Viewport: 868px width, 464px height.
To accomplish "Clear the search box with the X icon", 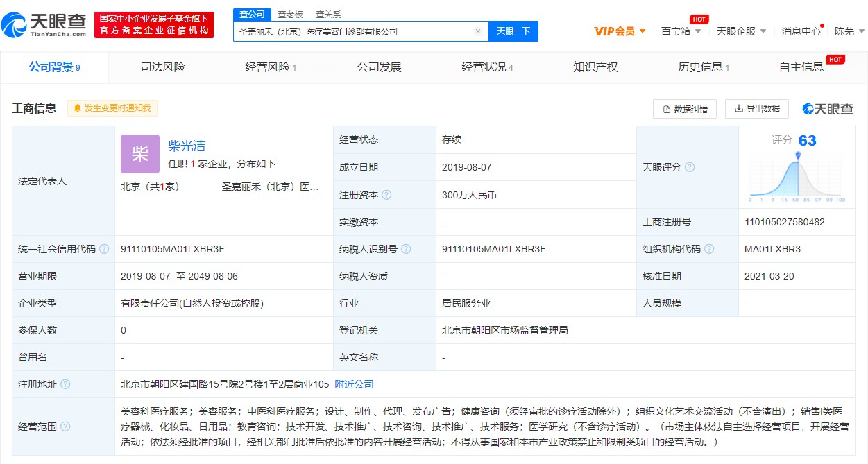I will click(x=477, y=31).
